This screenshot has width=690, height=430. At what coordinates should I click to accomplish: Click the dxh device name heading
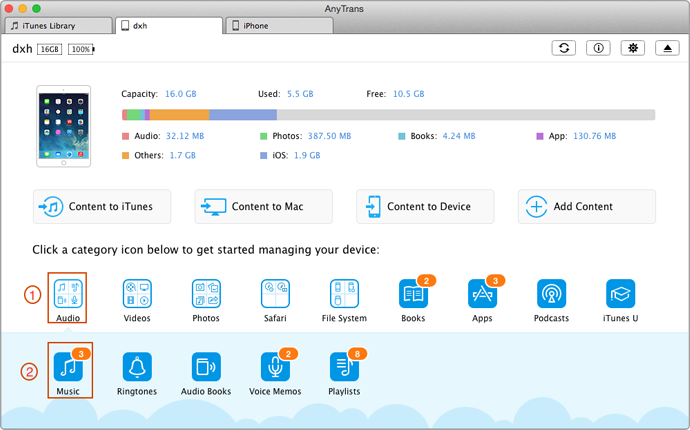(x=22, y=49)
